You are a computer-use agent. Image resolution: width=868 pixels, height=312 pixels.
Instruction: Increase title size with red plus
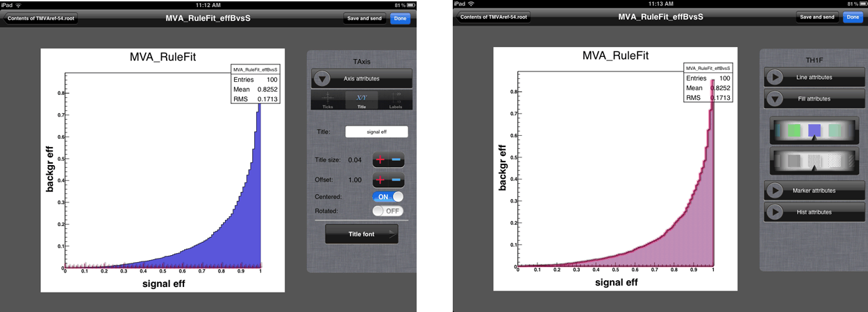381,160
